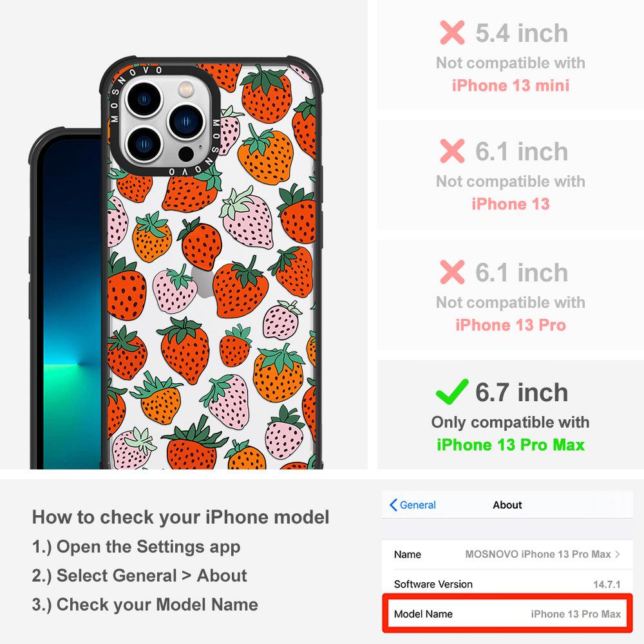Click the 'Select General > About' instruction

click(140, 575)
